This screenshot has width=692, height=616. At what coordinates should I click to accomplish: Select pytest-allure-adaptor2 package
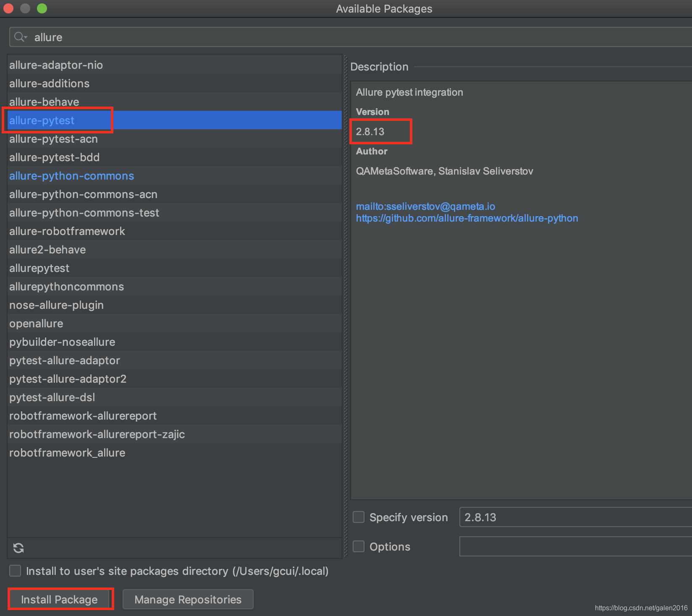(x=175, y=379)
